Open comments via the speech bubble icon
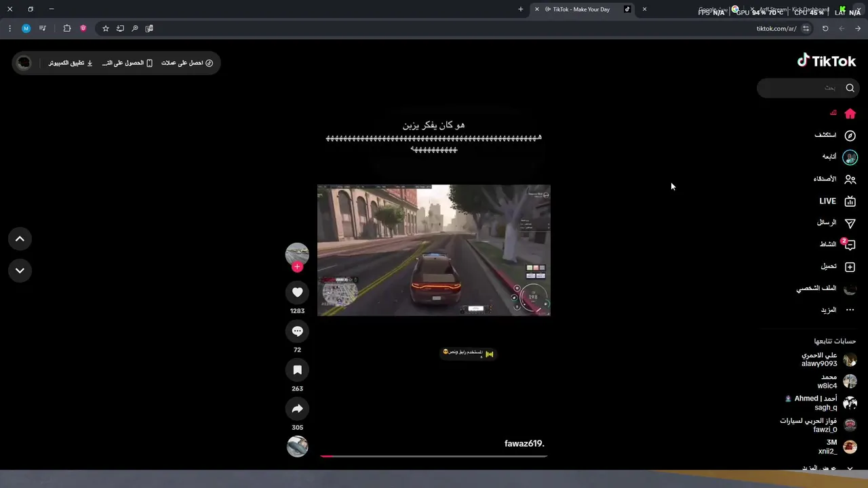The width and height of the screenshot is (868, 488). (x=297, y=331)
